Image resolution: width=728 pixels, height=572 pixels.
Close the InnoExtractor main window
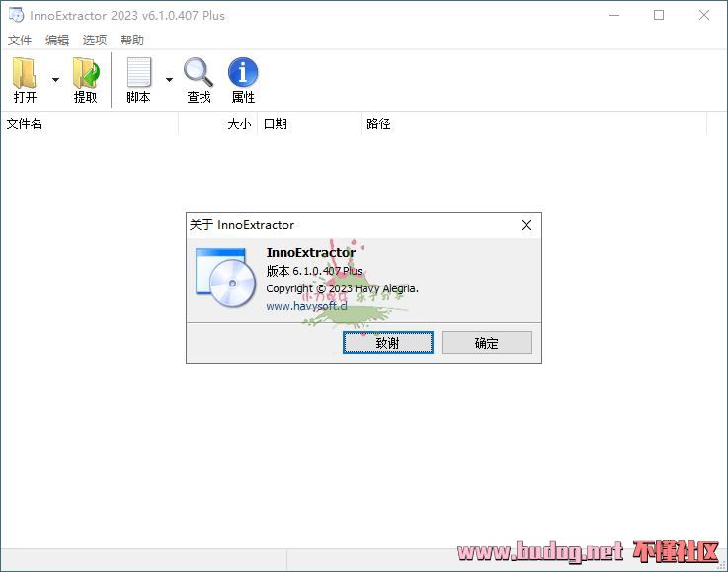(704, 15)
